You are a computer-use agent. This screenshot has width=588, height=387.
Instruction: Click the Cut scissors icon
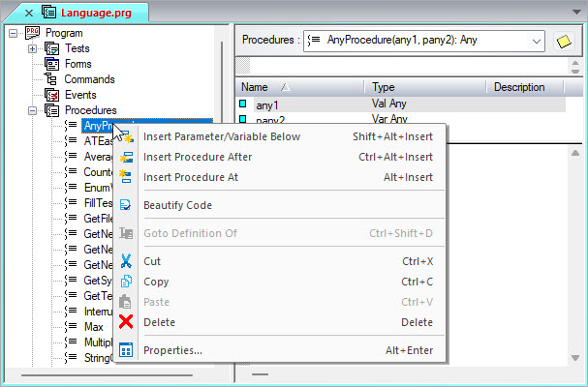pos(126,261)
